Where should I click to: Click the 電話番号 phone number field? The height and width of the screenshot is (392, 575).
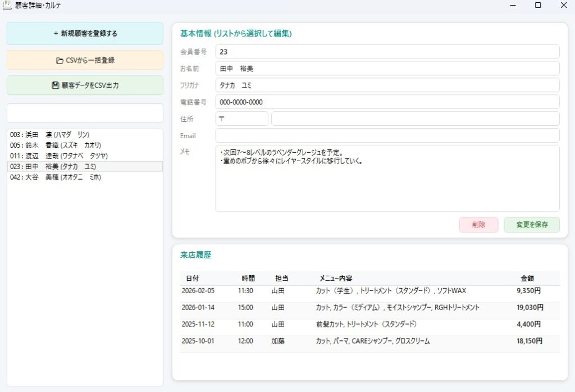coord(387,102)
